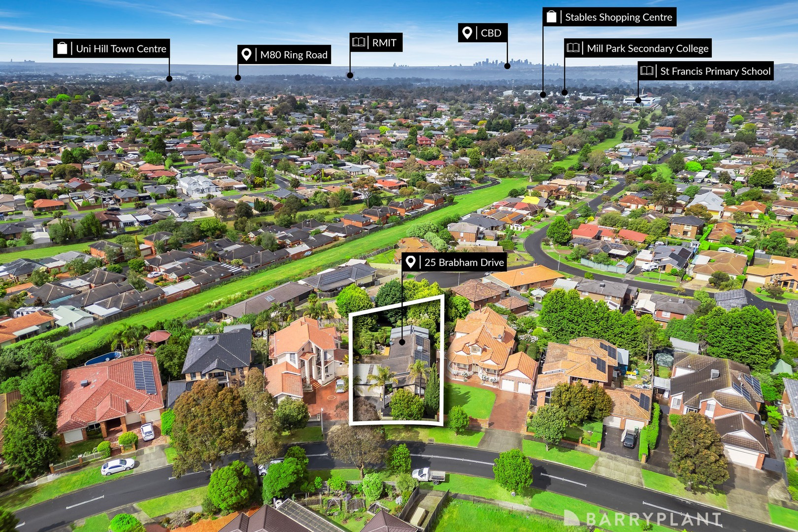Viewport: 798px width, 532px height.
Task: Click the book icon beside RMIT
Action: pos(359,42)
